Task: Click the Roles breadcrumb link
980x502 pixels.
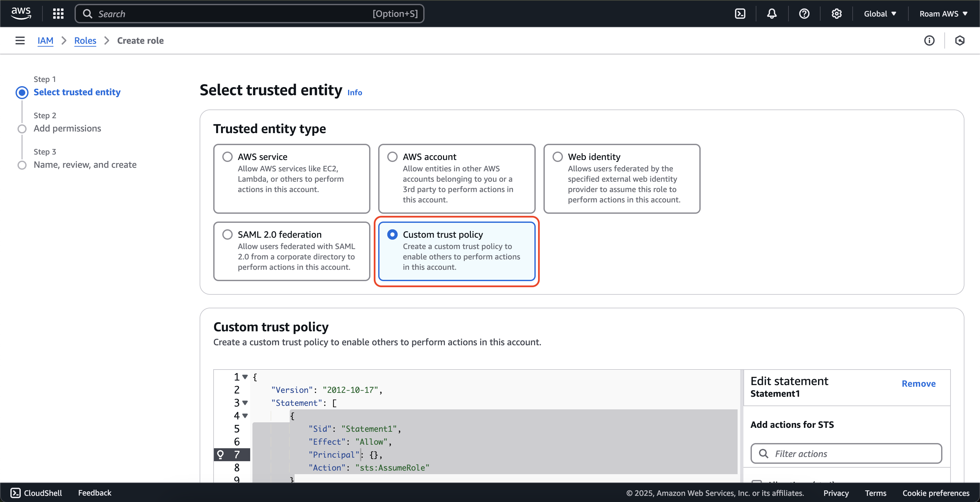Action: pyautogui.click(x=85, y=40)
